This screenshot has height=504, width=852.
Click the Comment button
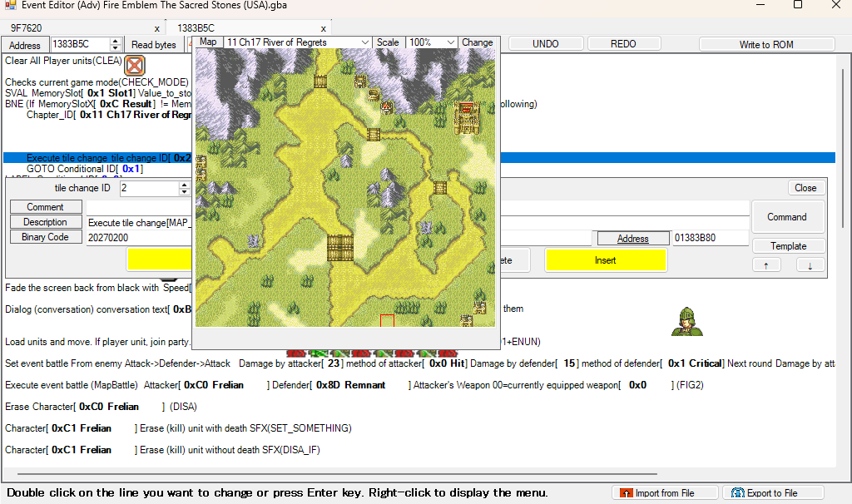point(46,207)
